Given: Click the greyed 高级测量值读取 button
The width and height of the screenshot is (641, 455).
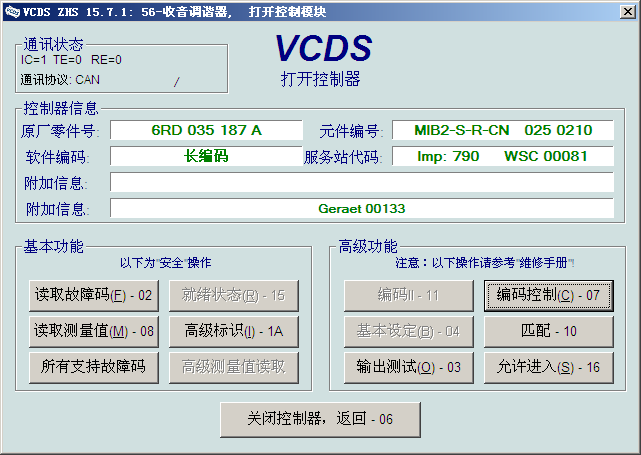Looking at the screenshot, I should tap(234, 367).
